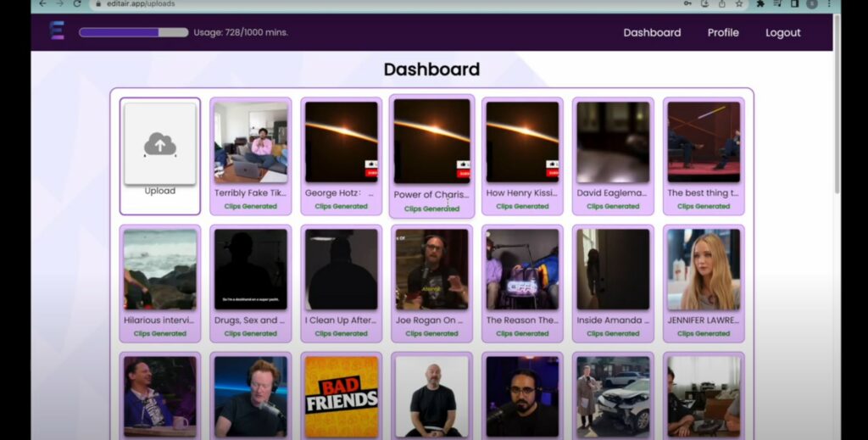Click the page vertical scrollbar
This screenshot has height=440, width=868.
point(837,105)
